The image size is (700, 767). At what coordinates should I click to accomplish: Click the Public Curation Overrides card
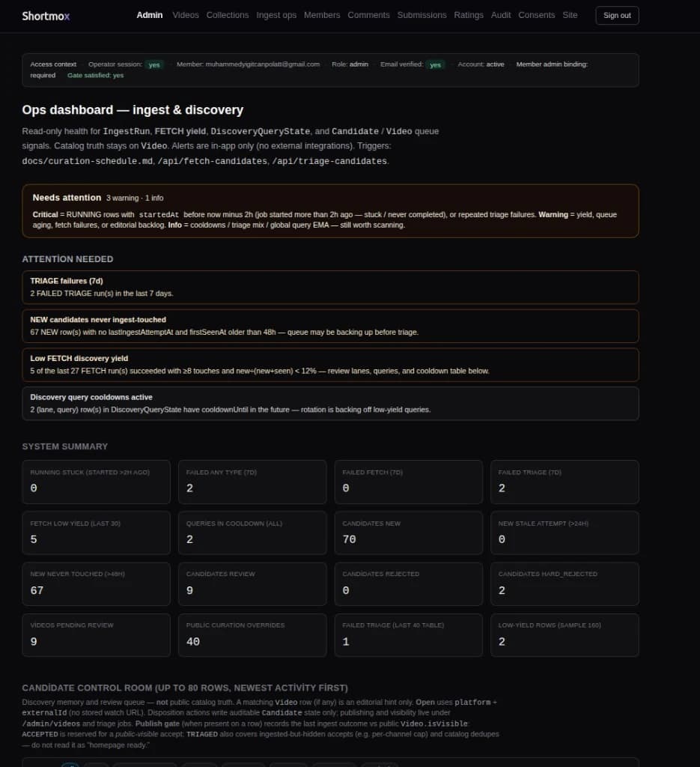[x=252, y=635]
